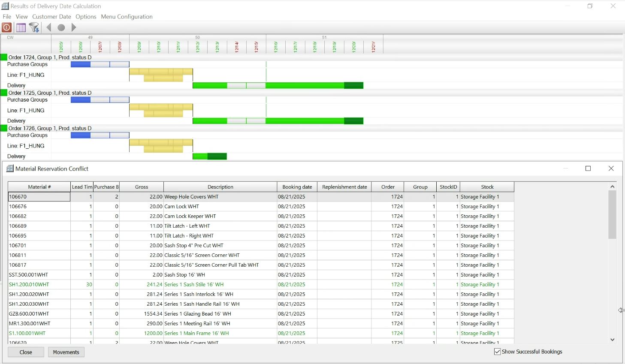The height and width of the screenshot is (364, 625).
Task: Click the forward navigation arrow icon
Action: pos(74,27)
